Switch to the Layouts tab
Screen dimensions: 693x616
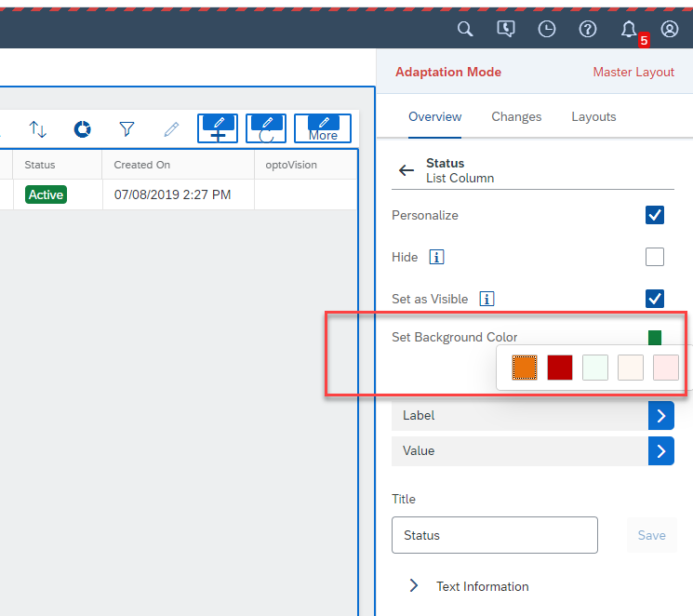click(x=593, y=116)
